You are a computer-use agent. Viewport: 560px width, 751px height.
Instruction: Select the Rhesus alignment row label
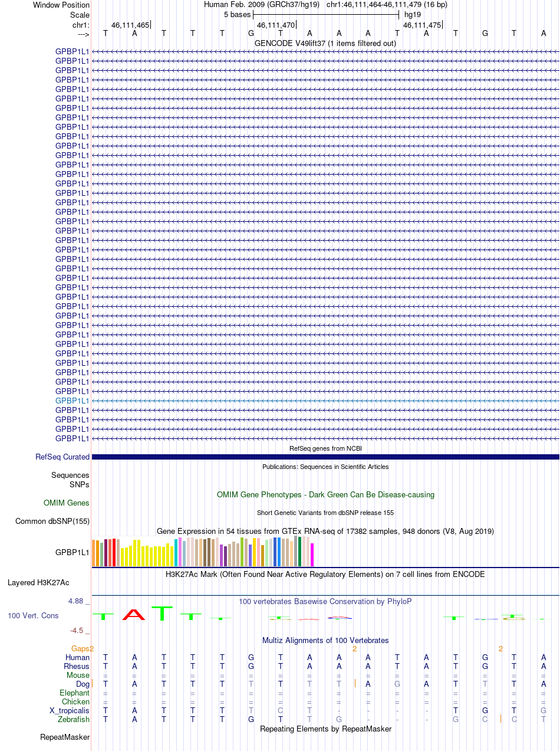(77, 667)
